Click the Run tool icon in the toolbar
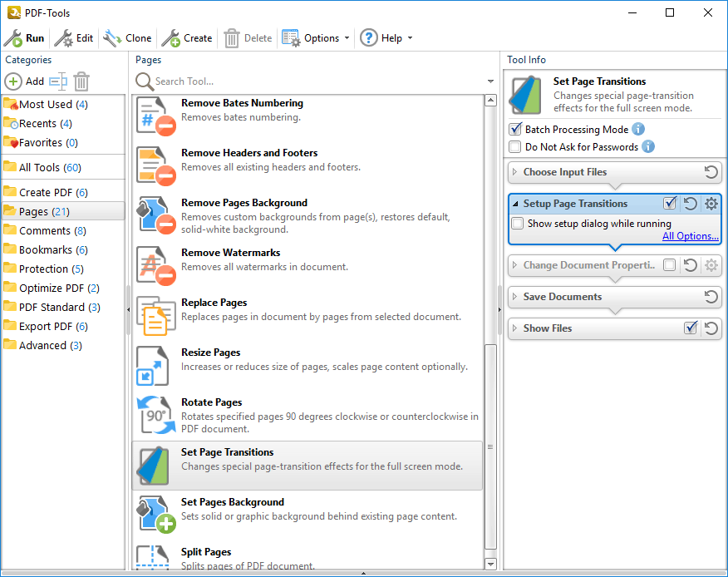This screenshot has height=577, width=728. [13, 38]
